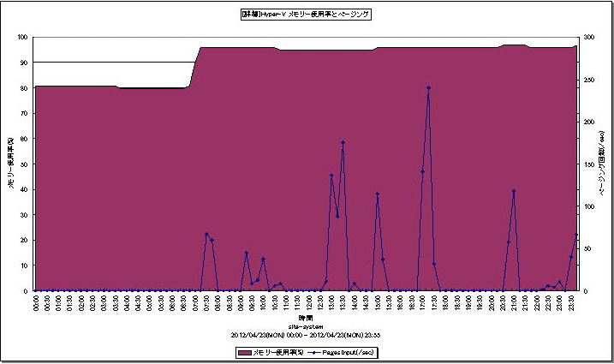Image resolution: width=614 pixels, height=364 pixels.
Task: Click the vertical メモリー使用率(%) left axis title
Action: tap(11, 163)
